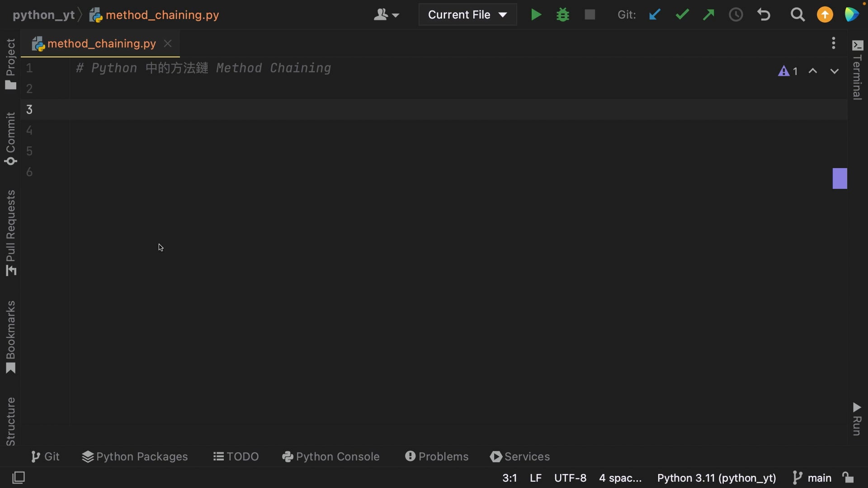Click Python 3.11 interpreter in status bar
868x488 pixels.
click(x=716, y=478)
